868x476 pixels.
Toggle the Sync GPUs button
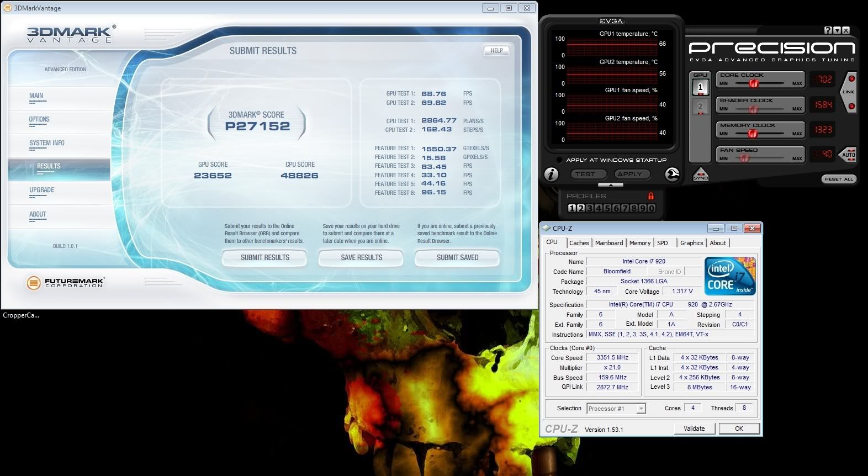click(700, 174)
